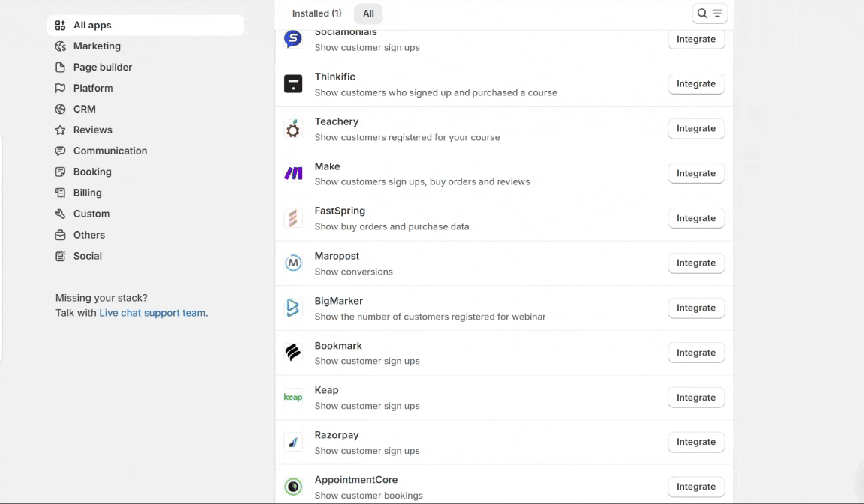This screenshot has width=864, height=504.
Task: Click the Bookmark app logo
Action: click(x=293, y=352)
